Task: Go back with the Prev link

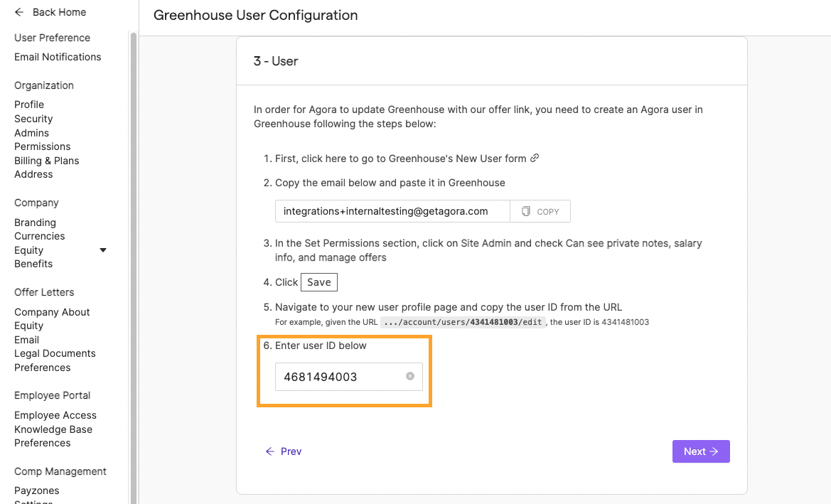Action: (284, 451)
